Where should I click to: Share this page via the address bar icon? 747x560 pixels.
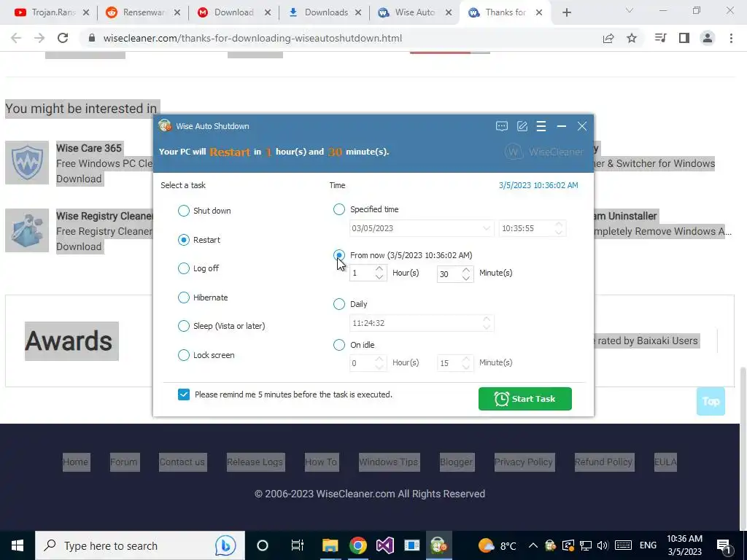pos(608,38)
